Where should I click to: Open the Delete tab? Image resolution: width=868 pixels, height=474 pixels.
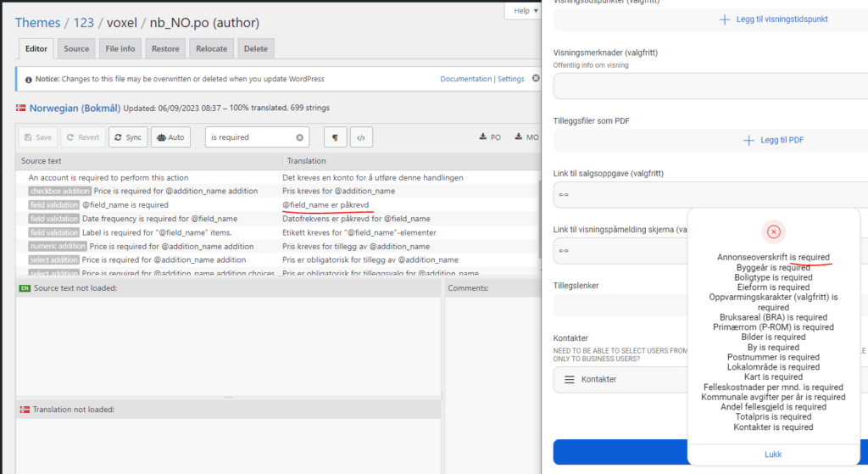(x=256, y=48)
